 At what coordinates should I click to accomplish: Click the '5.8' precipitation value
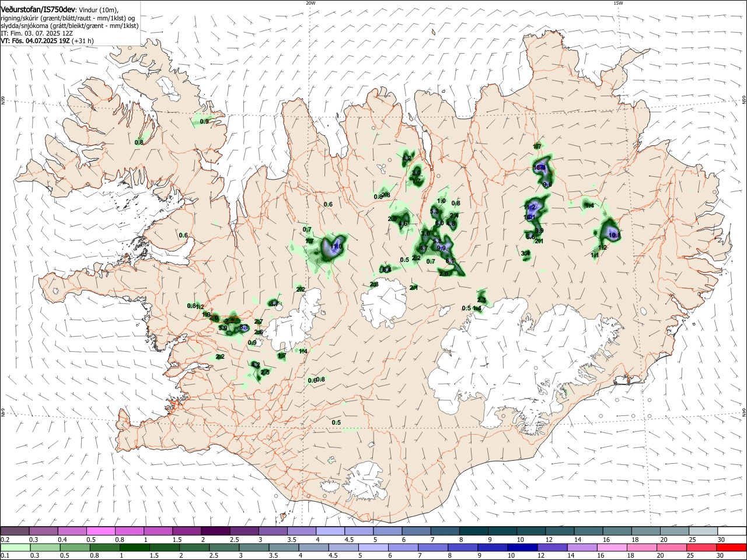437,241
